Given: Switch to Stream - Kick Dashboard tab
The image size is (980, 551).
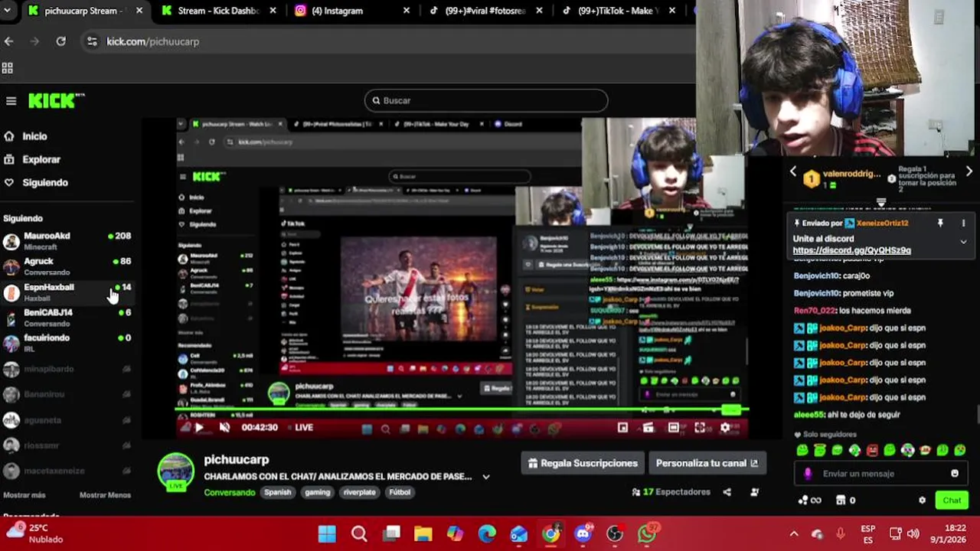Looking at the screenshot, I should point(218,11).
